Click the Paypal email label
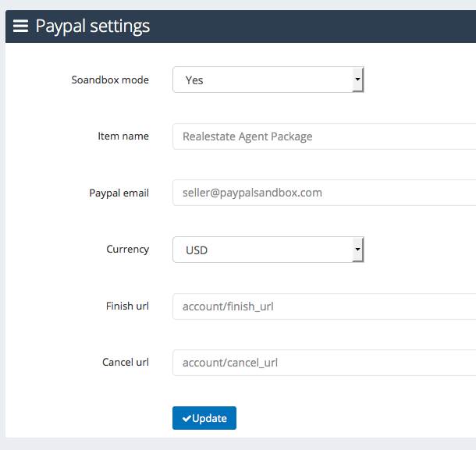This screenshot has width=476, height=450. click(x=119, y=193)
